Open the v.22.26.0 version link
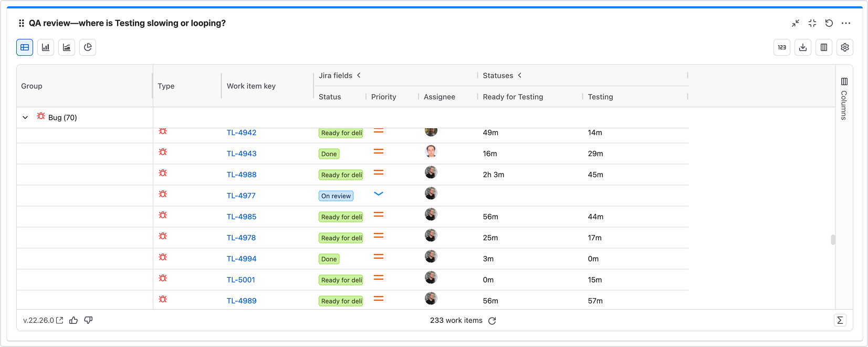 click(x=43, y=320)
